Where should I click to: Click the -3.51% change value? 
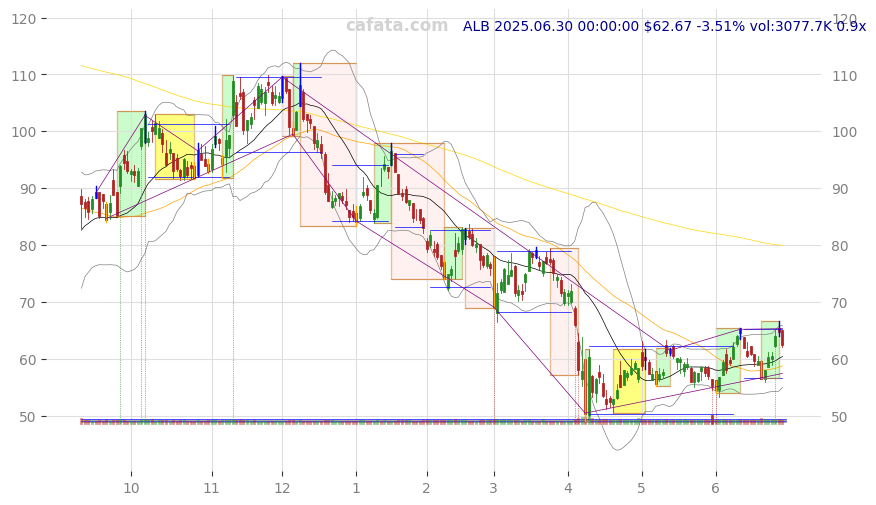pos(721,26)
